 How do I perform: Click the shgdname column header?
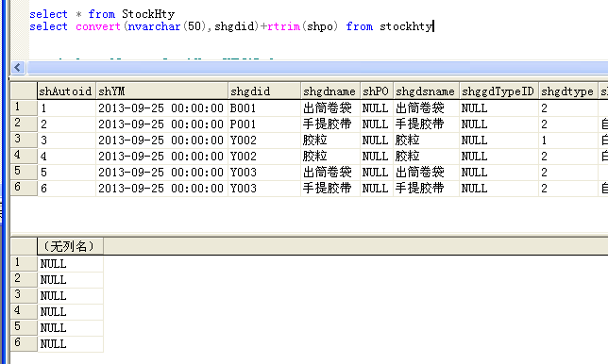[330, 91]
